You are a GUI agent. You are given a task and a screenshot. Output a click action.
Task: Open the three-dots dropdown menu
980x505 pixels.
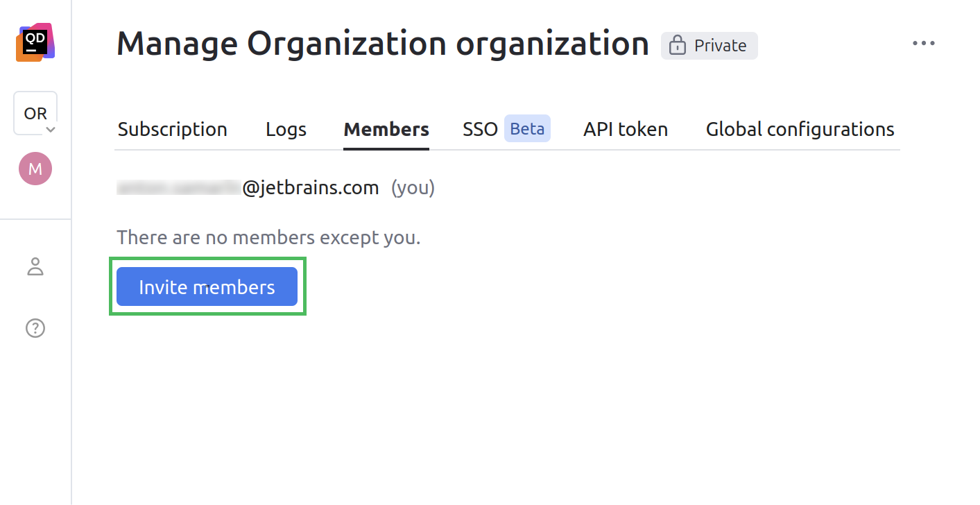pyautogui.click(x=924, y=43)
